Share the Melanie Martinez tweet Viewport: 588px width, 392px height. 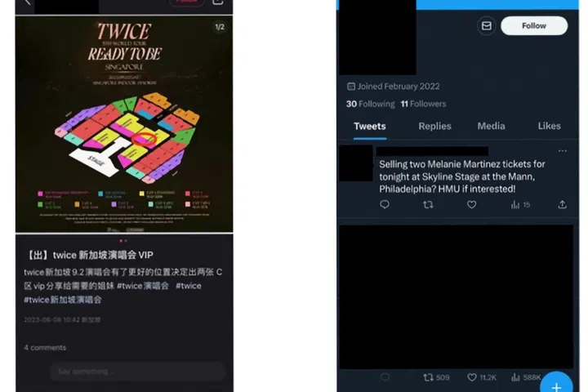coord(562,204)
